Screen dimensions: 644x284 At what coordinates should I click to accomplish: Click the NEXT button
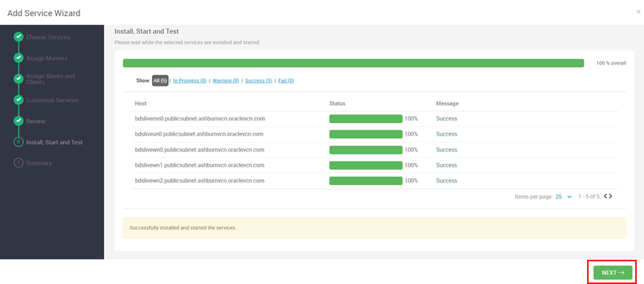click(x=613, y=273)
